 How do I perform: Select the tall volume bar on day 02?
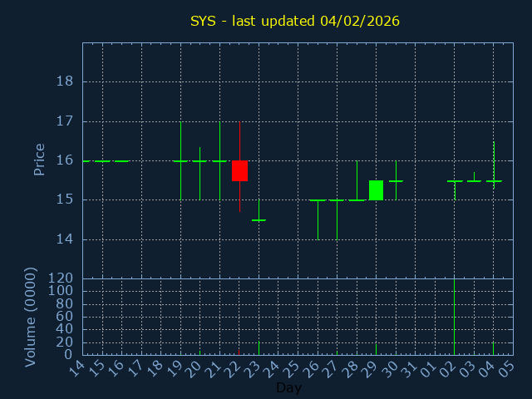pyautogui.click(x=454, y=317)
